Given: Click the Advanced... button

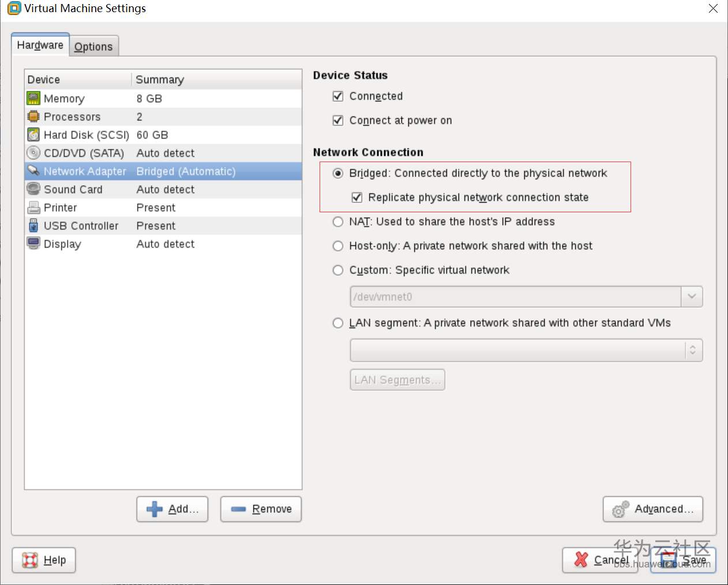Looking at the screenshot, I should 652,509.
